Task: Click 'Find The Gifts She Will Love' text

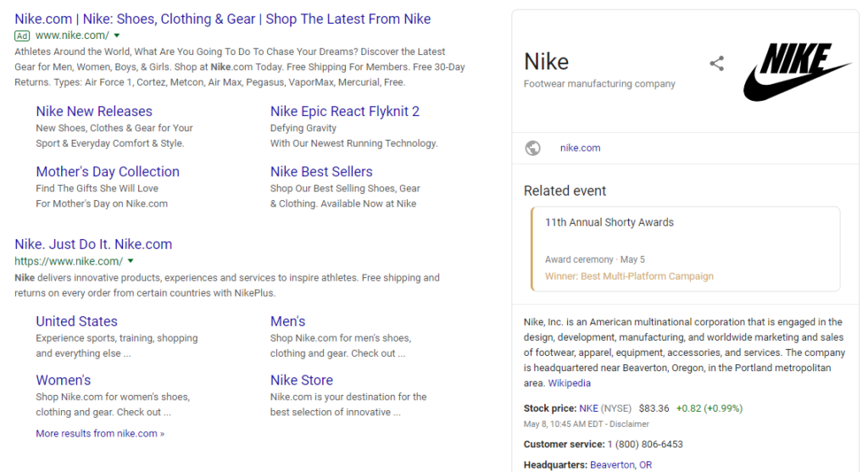Action: (x=97, y=188)
